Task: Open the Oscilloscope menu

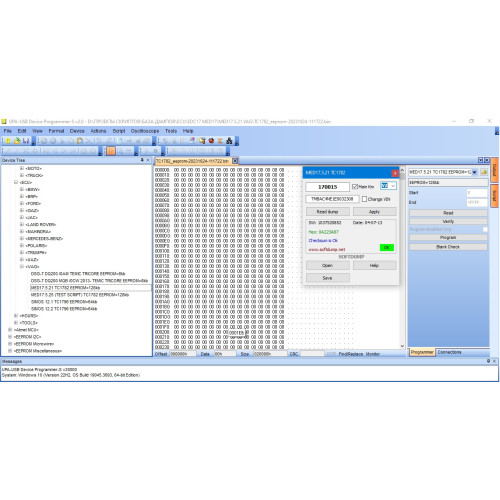Action: 145,131
